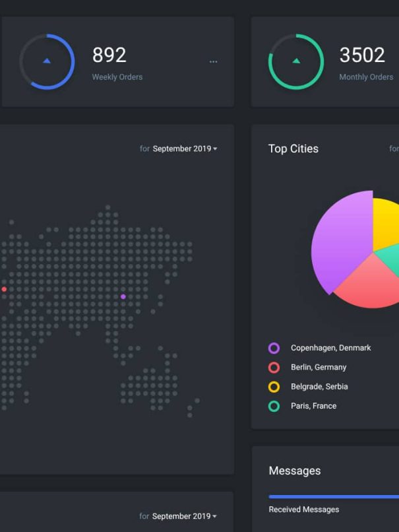
Task: Open the three-dot menu on Weekly Orders card
Action: [x=213, y=62]
